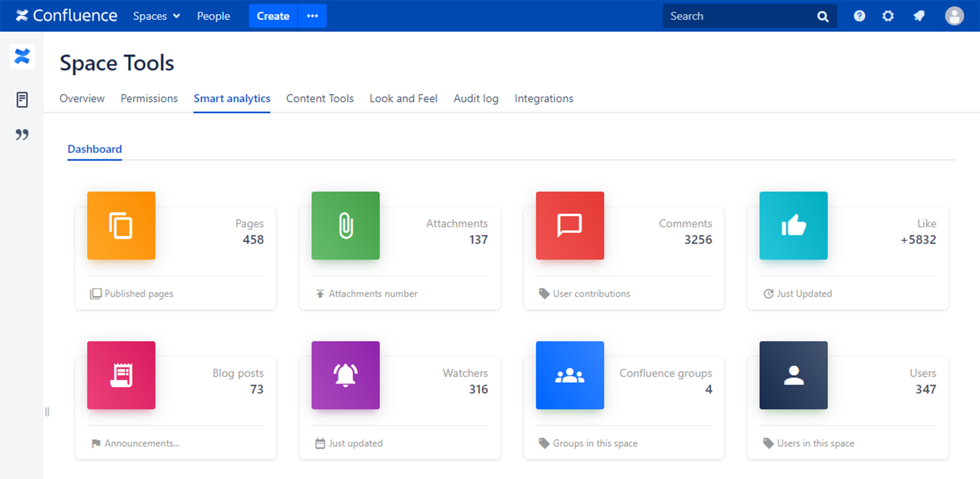Open the Audit log tab
980x479 pixels.
[476, 98]
